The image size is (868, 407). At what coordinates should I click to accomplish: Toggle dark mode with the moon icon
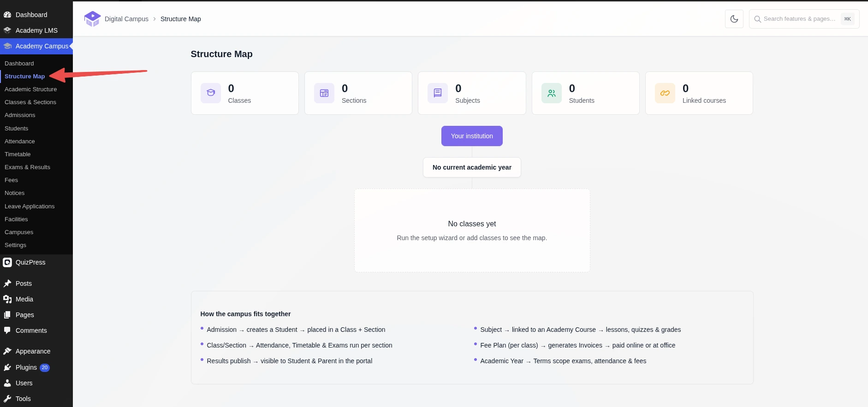coord(734,19)
